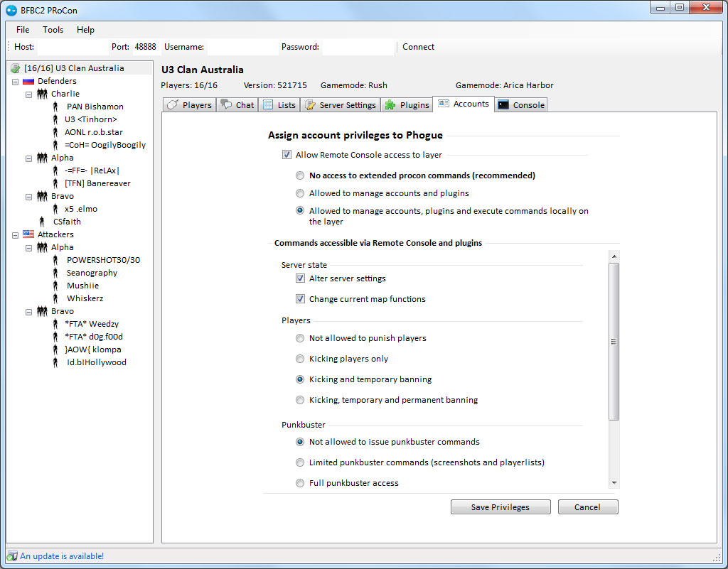
Task: Click the privileges scrollbar down arrow
Action: click(614, 483)
